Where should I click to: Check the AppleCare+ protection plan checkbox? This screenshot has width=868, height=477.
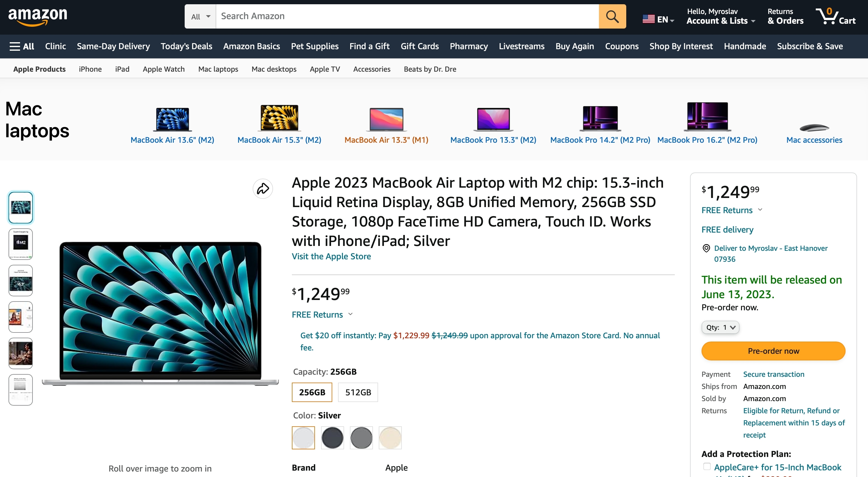pyautogui.click(x=707, y=467)
